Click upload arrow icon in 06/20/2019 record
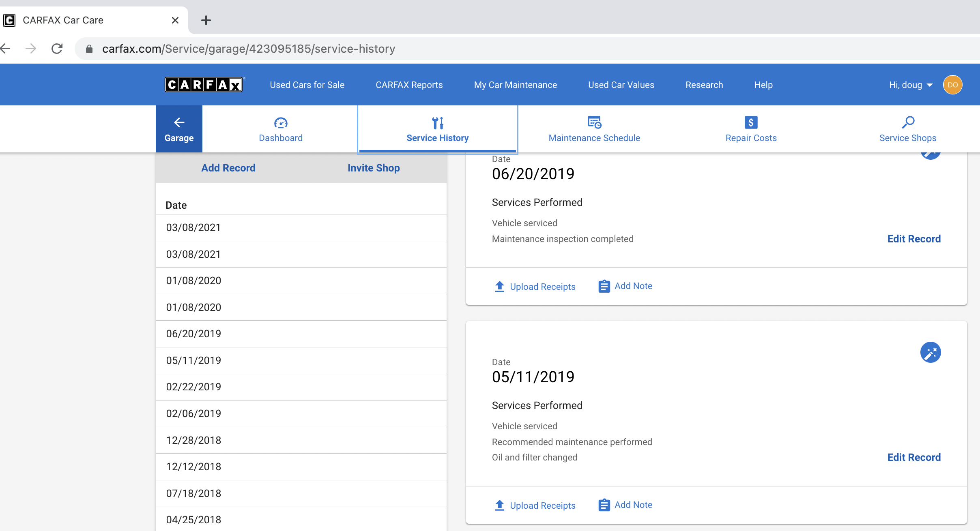 point(499,286)
